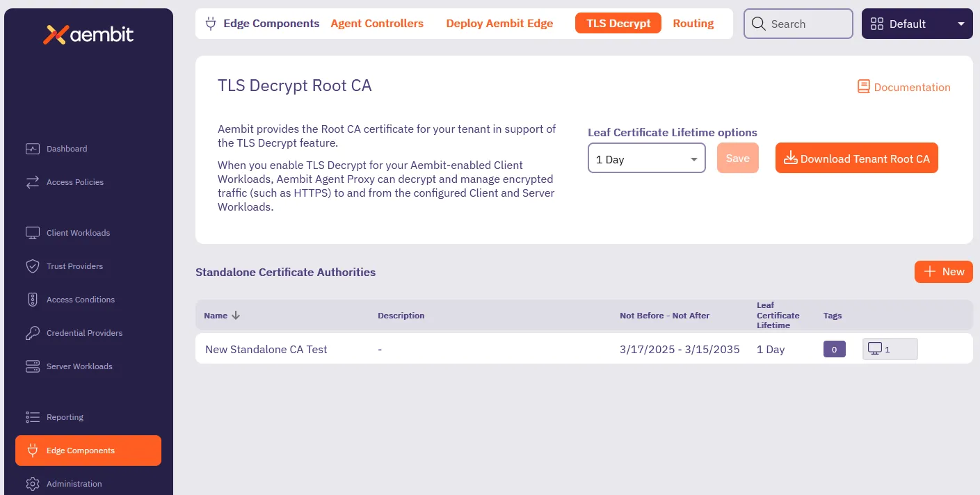Open the Reporting panel
The width and height of the screenshot is (980, 495).
point(65,417)
